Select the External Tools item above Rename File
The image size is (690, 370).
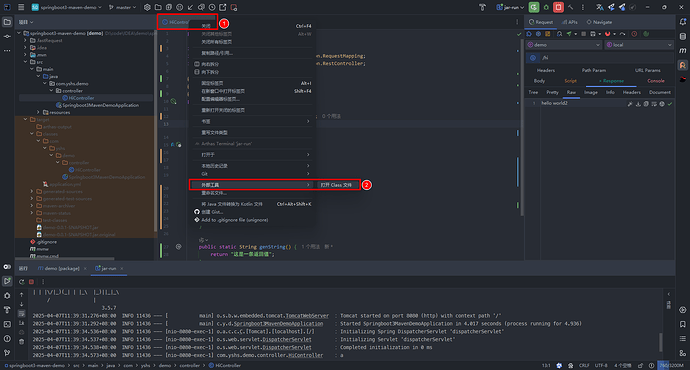click(252, 185)
